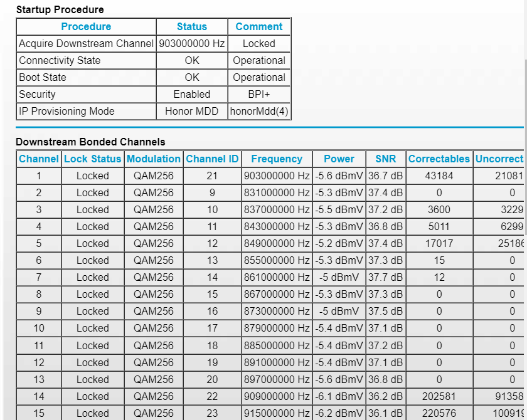Click the Comment column header
This screenshot has height=420, width=527.
[x=258, y=26]
